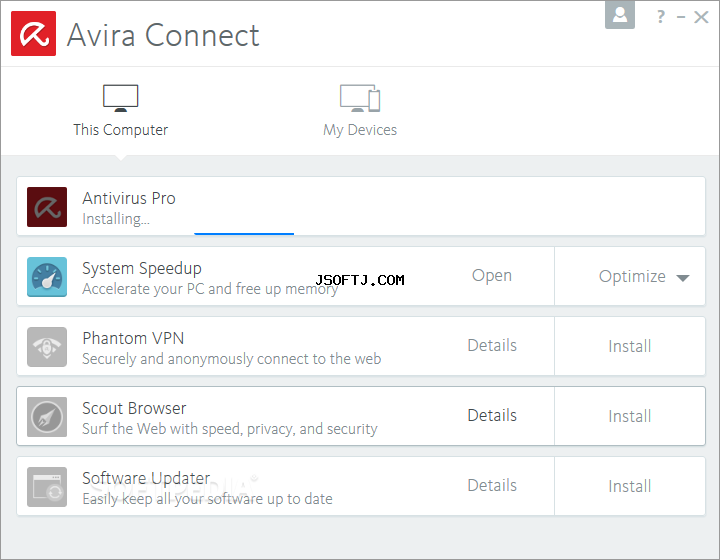Install Scout Browser
Viewport: 720px width, 560px height.
point(630,416)
